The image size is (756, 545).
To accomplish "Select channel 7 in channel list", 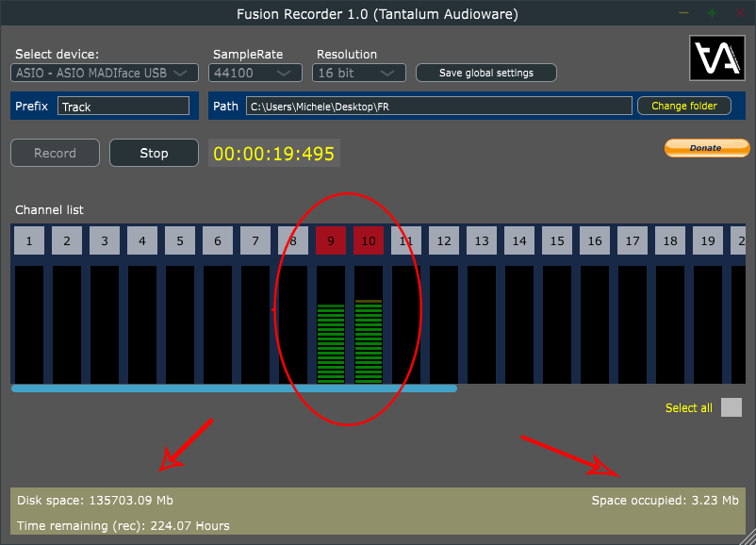I will [255, 240].
